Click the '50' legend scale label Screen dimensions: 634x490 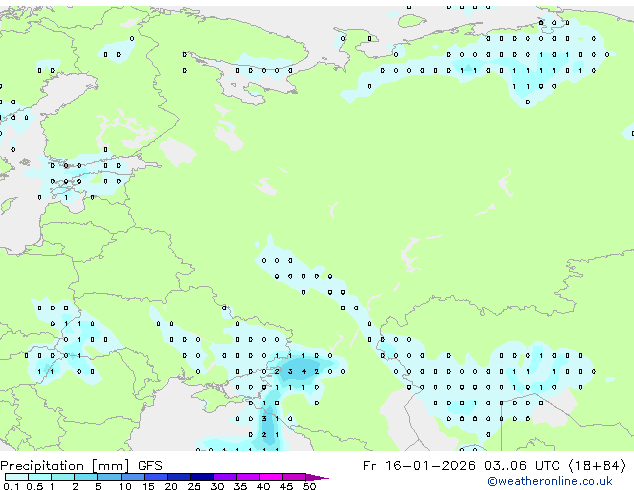[x=309, y=486]
